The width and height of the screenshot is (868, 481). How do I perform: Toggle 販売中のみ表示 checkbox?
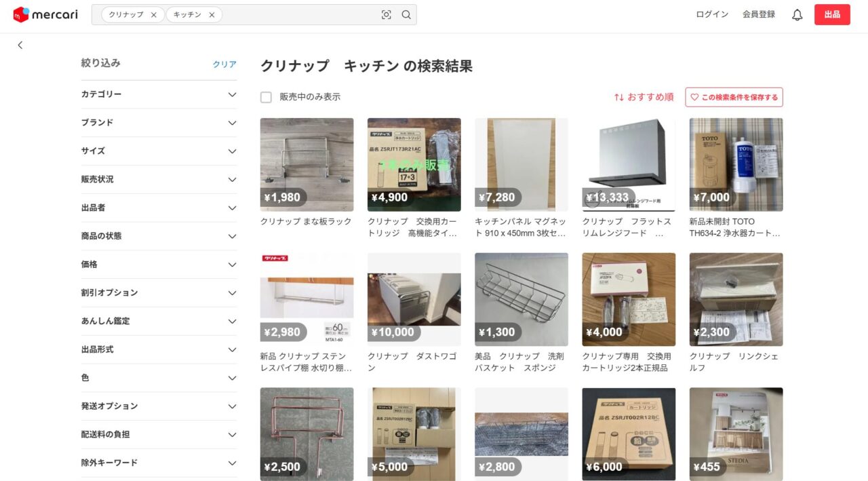pos(266,97)
